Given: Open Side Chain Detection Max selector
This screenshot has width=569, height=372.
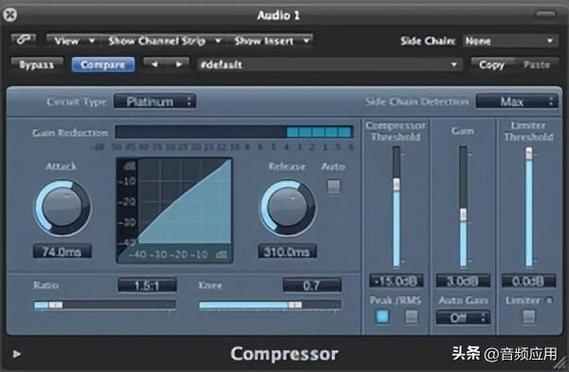Looking at the screenshot, I should 516,102.
